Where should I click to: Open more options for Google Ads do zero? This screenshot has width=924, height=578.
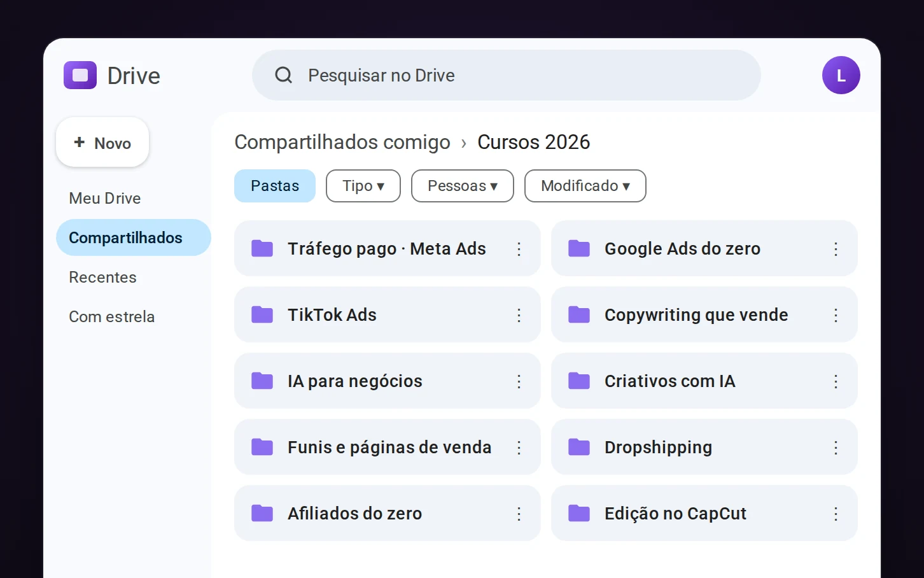(x=836, y=249)
